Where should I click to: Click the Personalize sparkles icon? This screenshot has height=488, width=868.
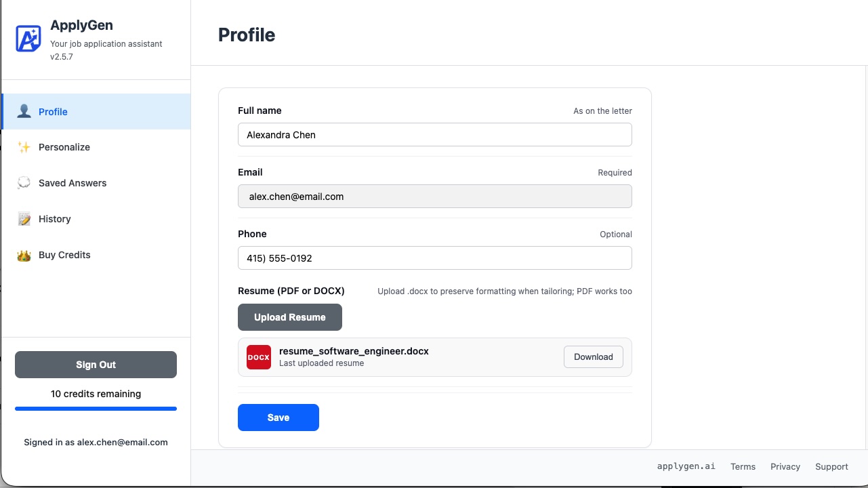point(24,147)
